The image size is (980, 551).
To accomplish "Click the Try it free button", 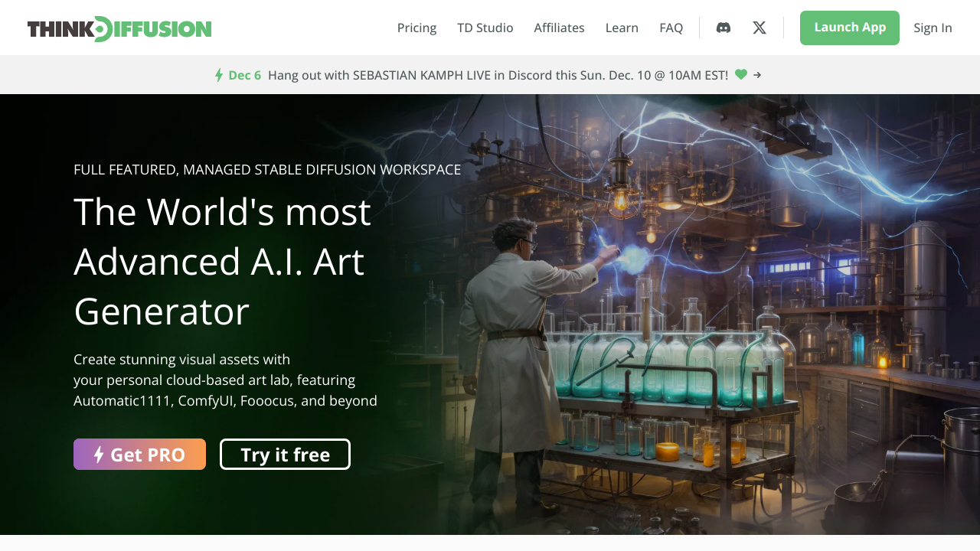I will coord(285,454).
